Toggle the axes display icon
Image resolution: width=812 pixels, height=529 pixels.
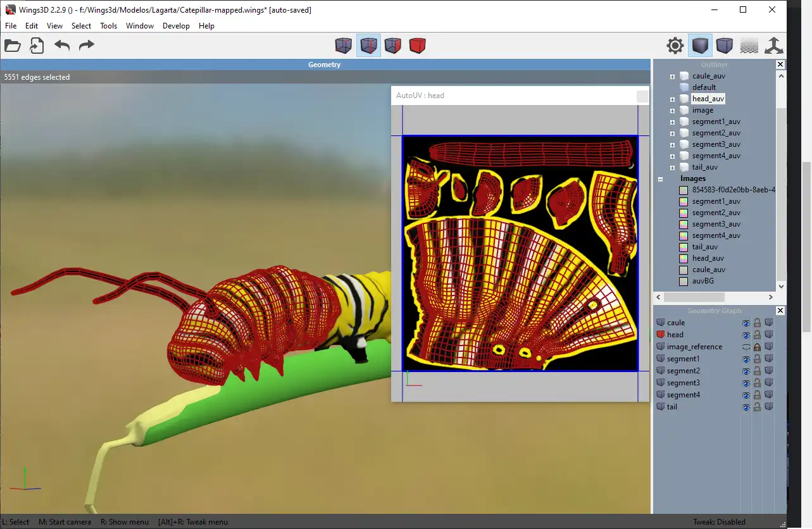[773, 46]
